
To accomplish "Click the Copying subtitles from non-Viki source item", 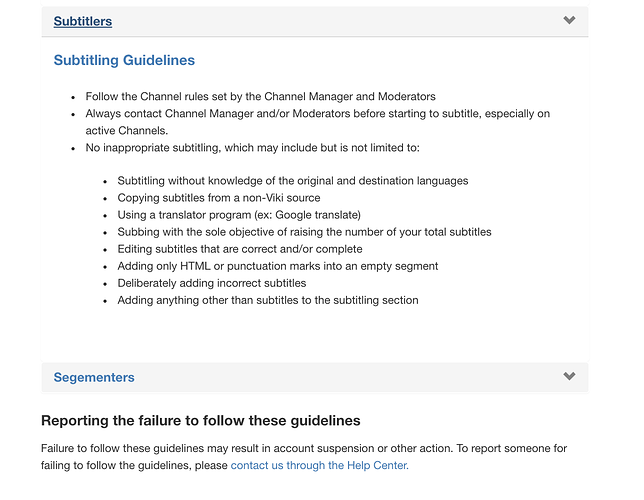I will click(x=219, y=198).
